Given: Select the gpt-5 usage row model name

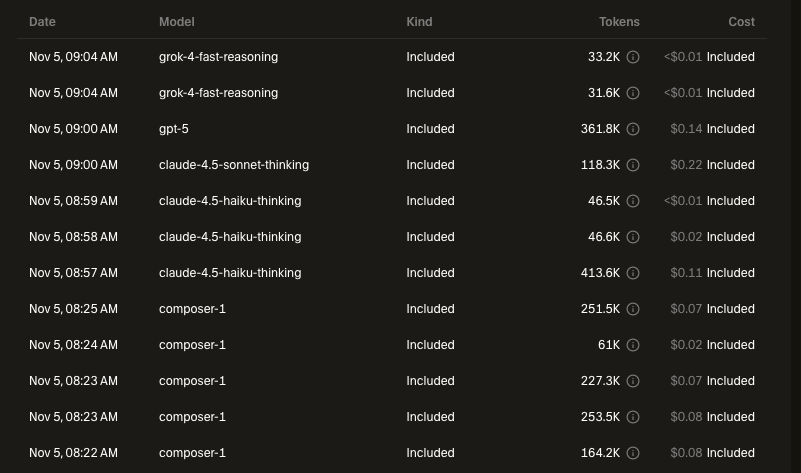Looking at the screenshot, I should click(176, 129).
